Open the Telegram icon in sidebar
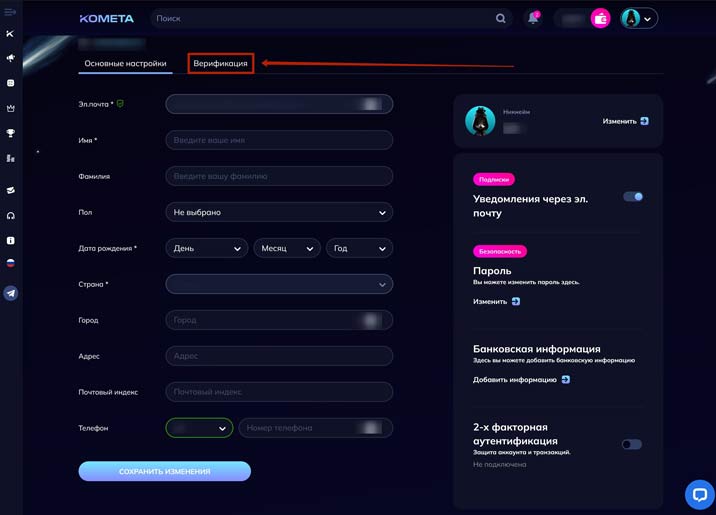The height and width of the screenshot is (515, 716). pos(11,293)
